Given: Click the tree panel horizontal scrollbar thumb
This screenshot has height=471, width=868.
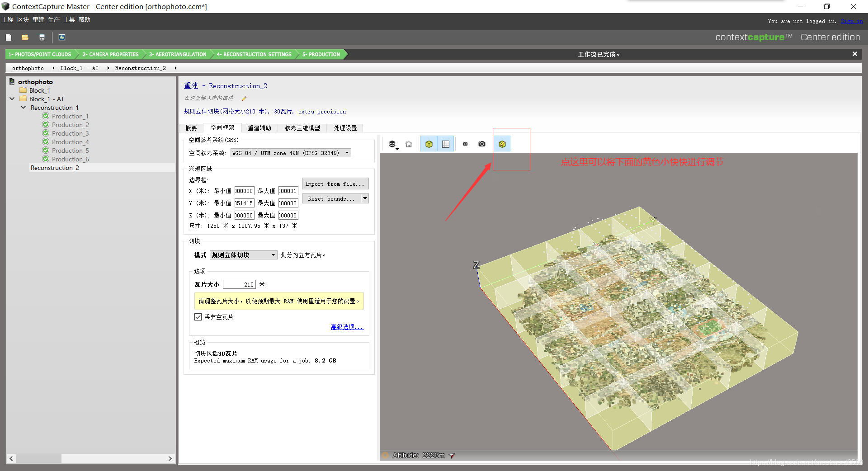Looking at the screenshot, I should (x=39, y=458).
